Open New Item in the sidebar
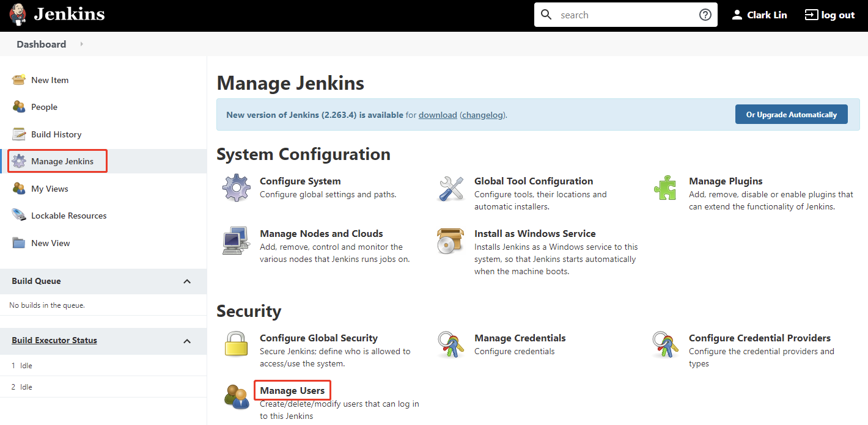This screenshot has height=425, width=868. click(50, 80)
